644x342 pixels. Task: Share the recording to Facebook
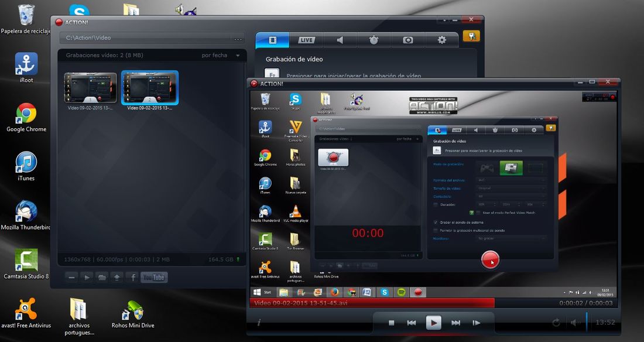[133, 278]
